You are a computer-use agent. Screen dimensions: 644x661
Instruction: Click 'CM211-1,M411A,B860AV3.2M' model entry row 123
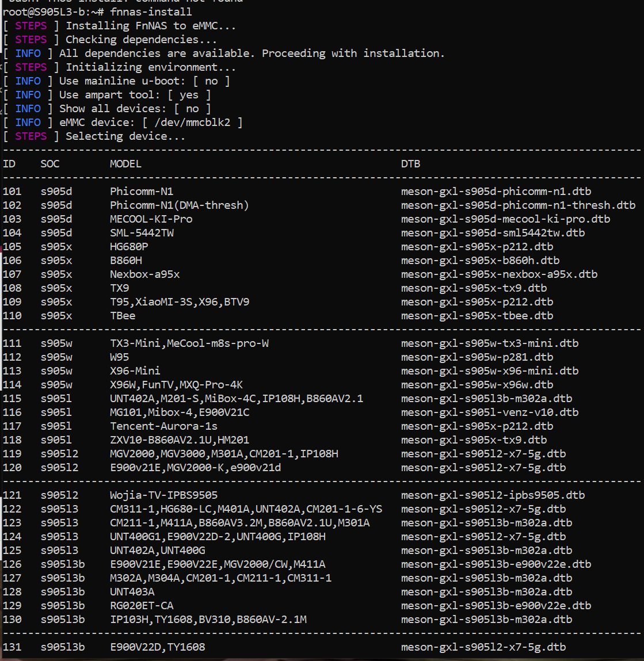point(239,523)
